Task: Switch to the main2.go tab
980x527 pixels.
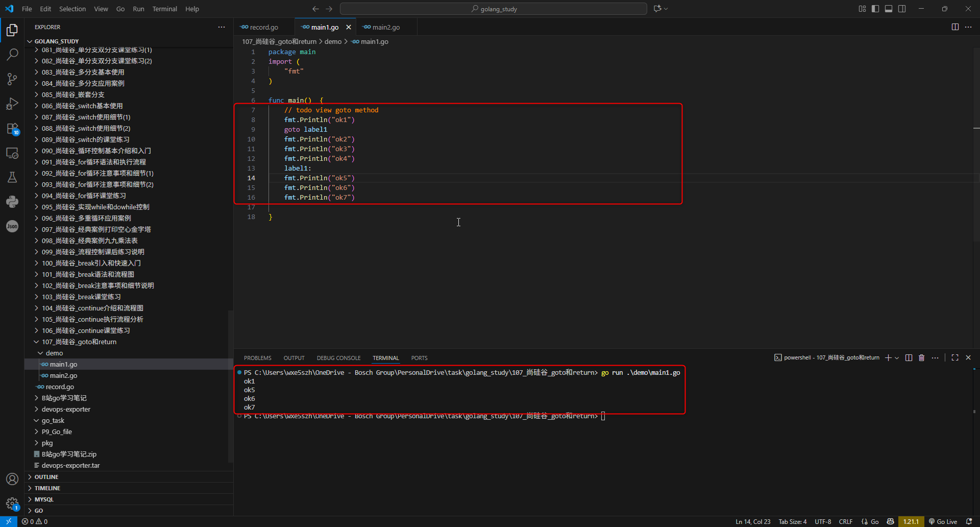Action: pyautogui.click(x=386, y=27)
